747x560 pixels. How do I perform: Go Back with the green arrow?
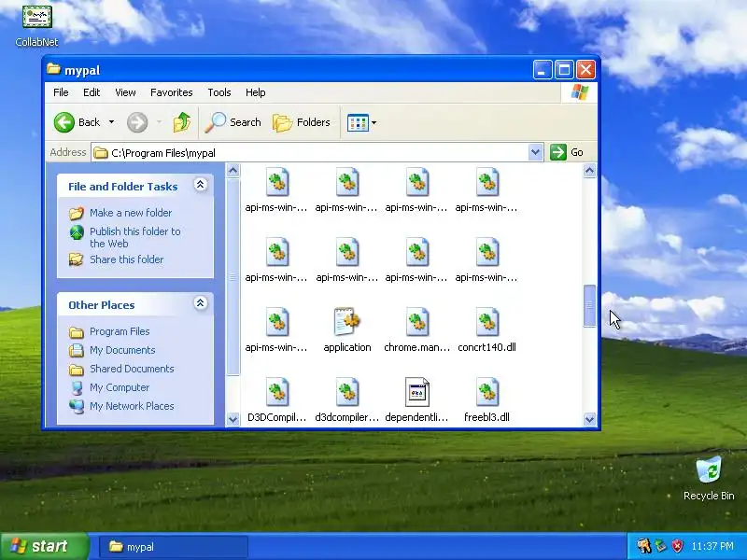coord(63,122)
